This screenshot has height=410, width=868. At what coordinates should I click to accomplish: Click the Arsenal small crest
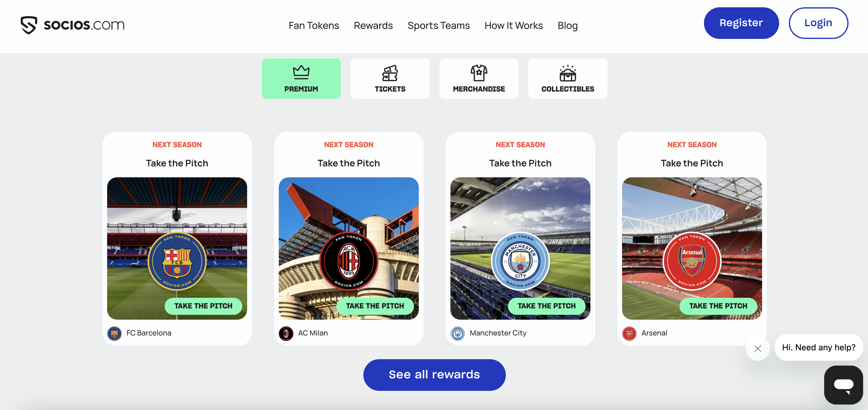pyautogui.click(x=629, y=333)
